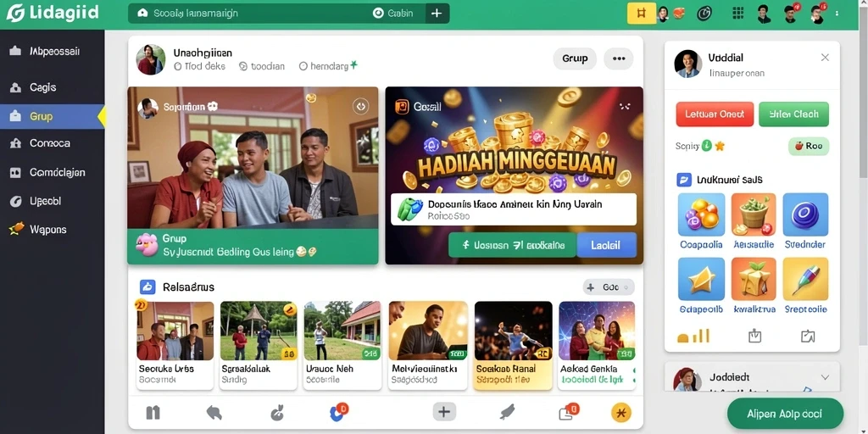Screen dimensions: 868x434
Task: Open the Seoruka Lres thumbnail card
Action: coord(175,345)
